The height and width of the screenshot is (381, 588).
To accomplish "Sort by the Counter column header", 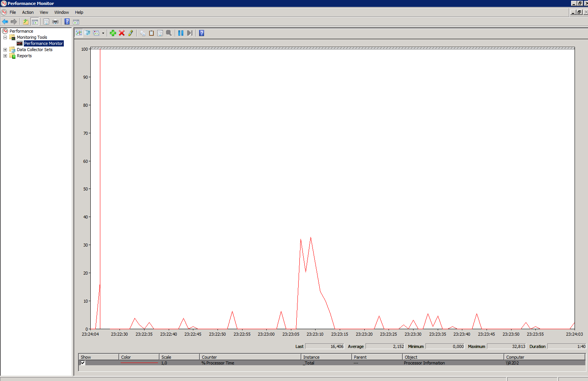I will pos(250,357).
